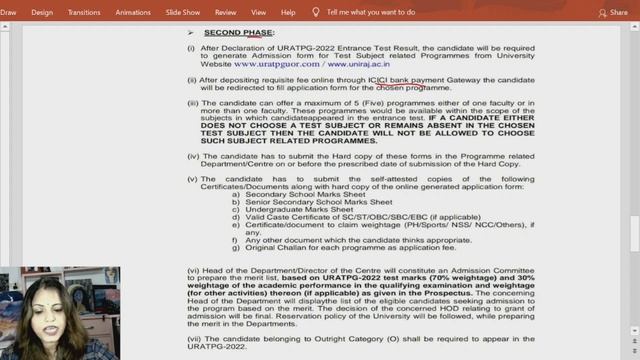This screenshot has height=360, width=640.
Task: Click the 'SECOND PHASE' heading text
Action: [239, 33]
